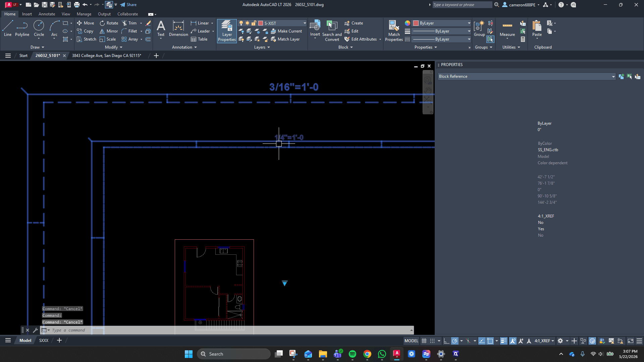Click the Make Current layer button
The image size is (644, 362).
(286, 31)
